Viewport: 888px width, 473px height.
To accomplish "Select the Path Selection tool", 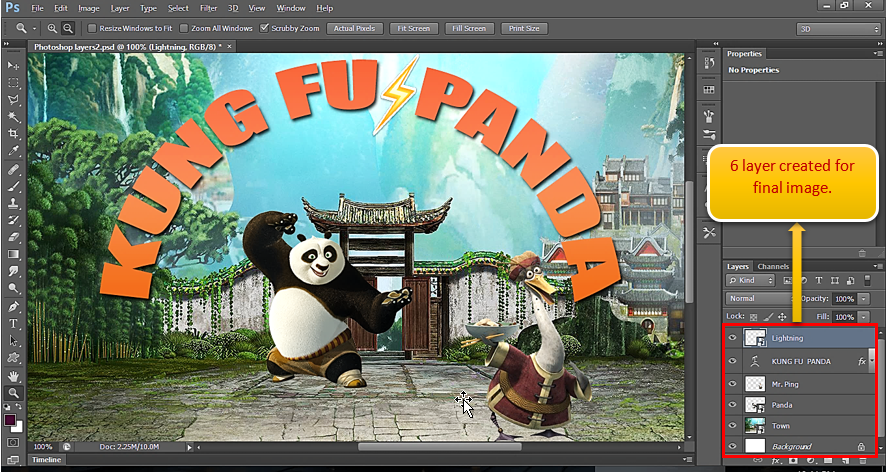I will coord(14,341).
